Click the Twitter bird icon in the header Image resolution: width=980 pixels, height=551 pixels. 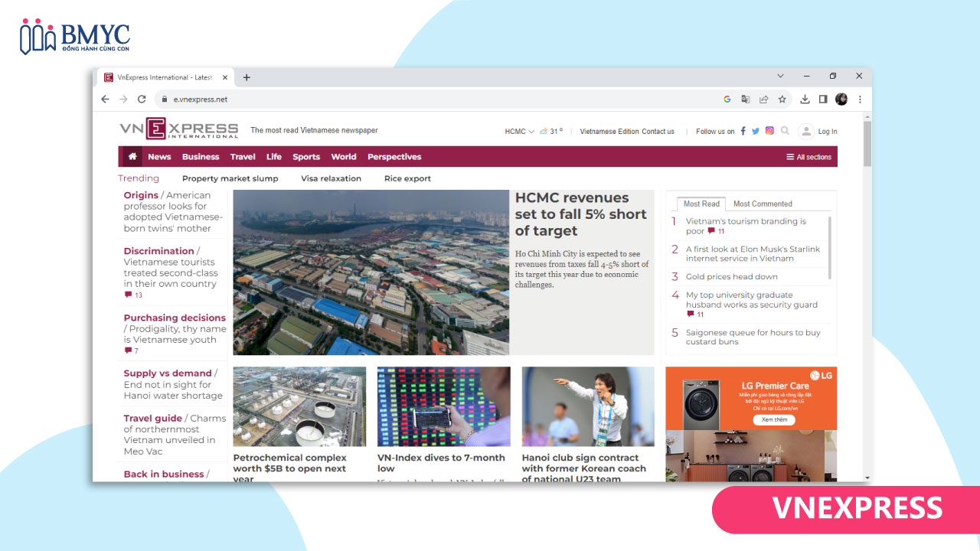pyautogui.click(x=756, y=131)
